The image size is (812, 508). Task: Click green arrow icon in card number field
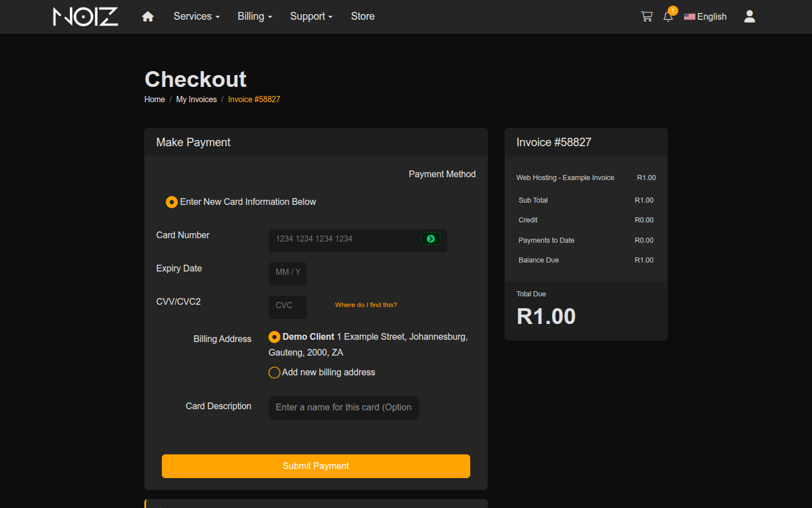click(431, 239)
